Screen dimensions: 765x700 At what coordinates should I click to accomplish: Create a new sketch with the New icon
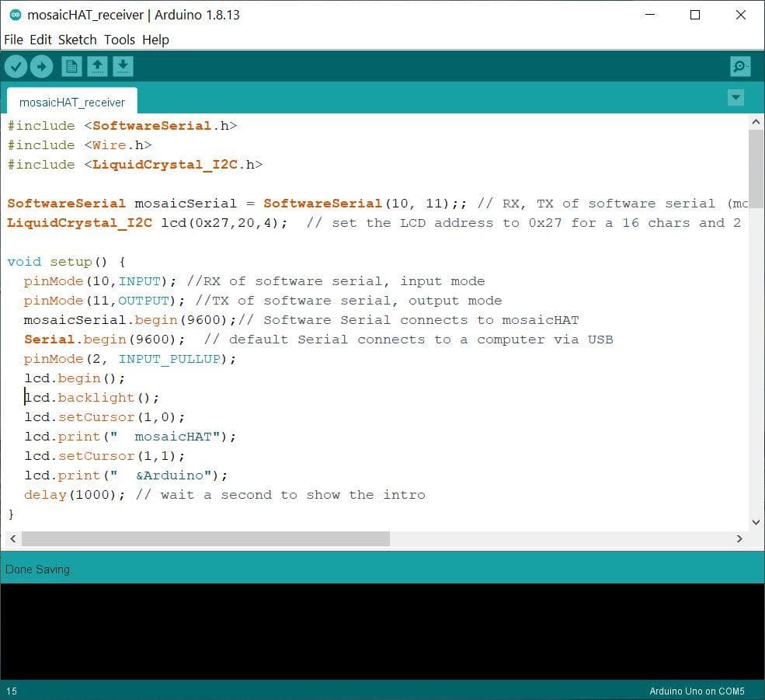[x=71, y=66]
